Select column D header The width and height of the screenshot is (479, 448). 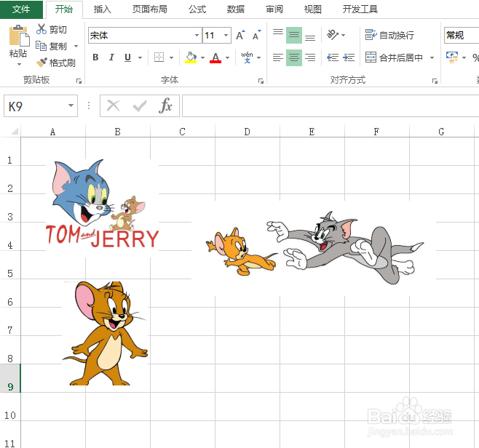click(x=247, y=132)
